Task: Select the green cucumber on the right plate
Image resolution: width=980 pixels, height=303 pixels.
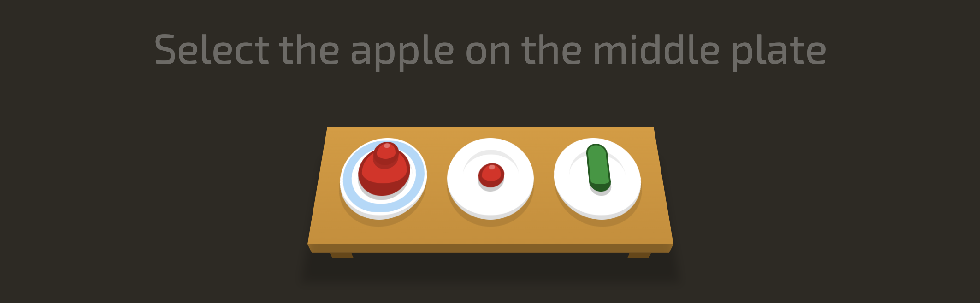Action: (x=598, y=168)
